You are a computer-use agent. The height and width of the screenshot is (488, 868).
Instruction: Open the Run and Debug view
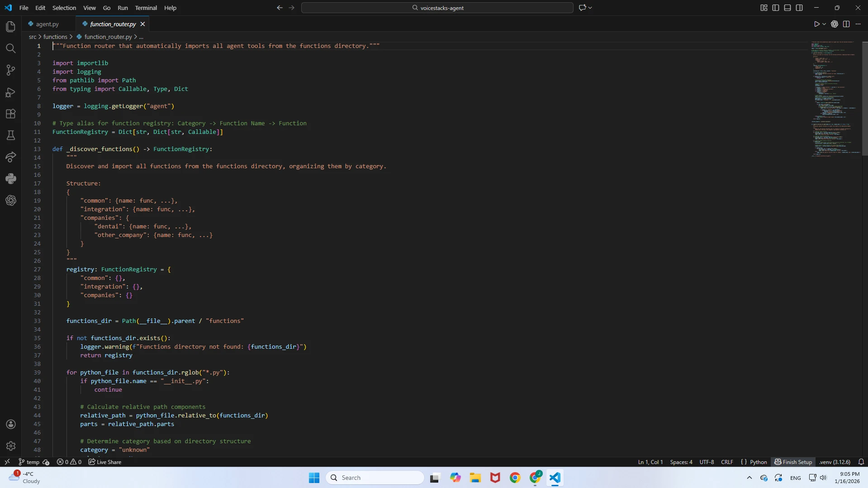coord(11,92)
